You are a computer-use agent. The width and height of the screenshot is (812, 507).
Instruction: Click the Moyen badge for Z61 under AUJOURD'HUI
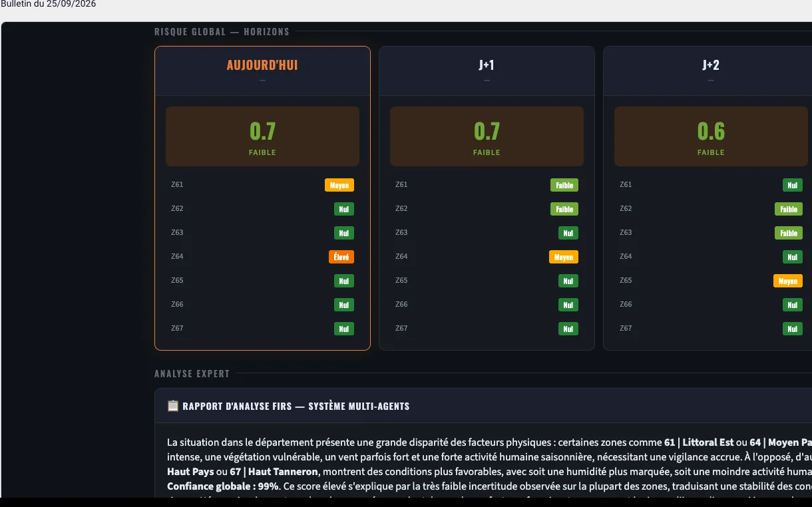(x=339, y=185)
